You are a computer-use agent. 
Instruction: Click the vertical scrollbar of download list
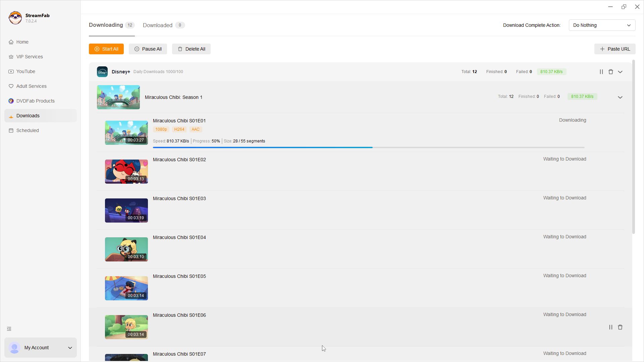[x=634, y=147]
